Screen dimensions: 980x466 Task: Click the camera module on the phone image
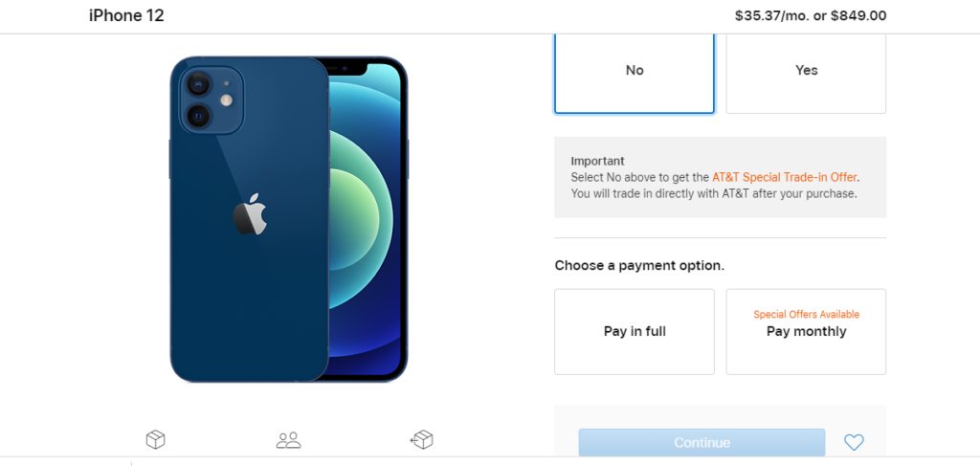[x=212, y=100]
